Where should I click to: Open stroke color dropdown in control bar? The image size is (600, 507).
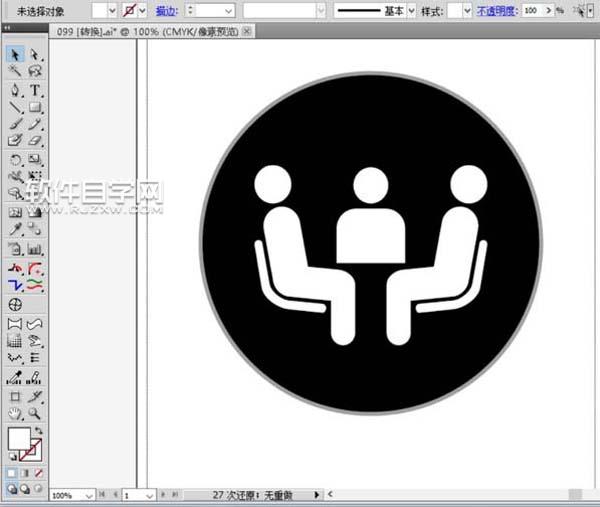tap(142, 11)
